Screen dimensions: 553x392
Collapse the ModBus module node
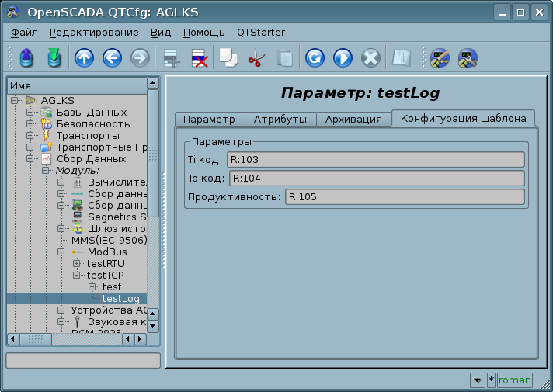point(61,252)
